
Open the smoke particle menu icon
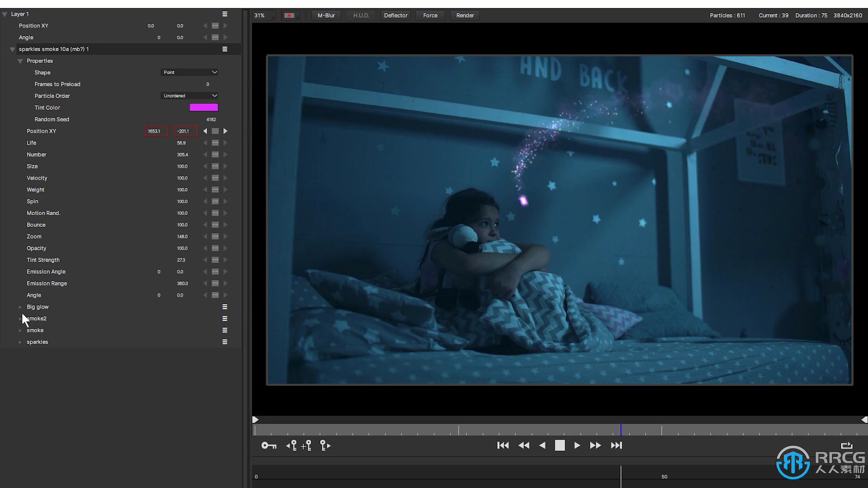[x=225, y=330]
